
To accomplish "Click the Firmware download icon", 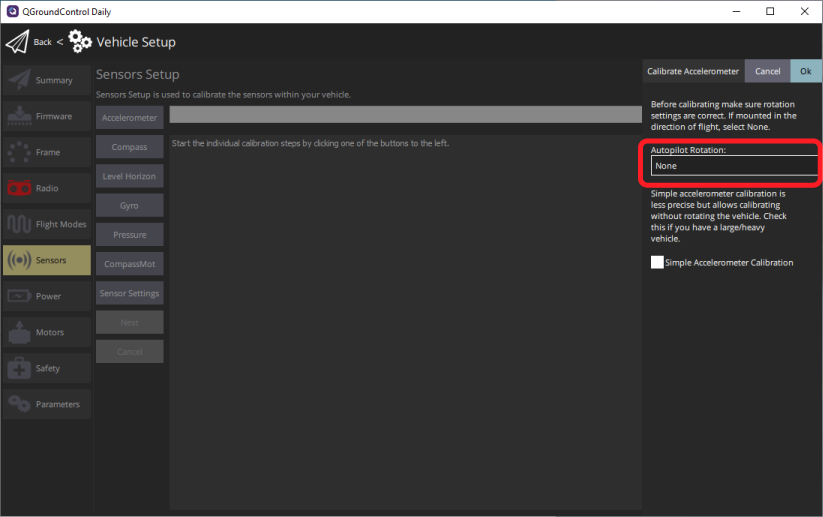I will click(19, 116).
